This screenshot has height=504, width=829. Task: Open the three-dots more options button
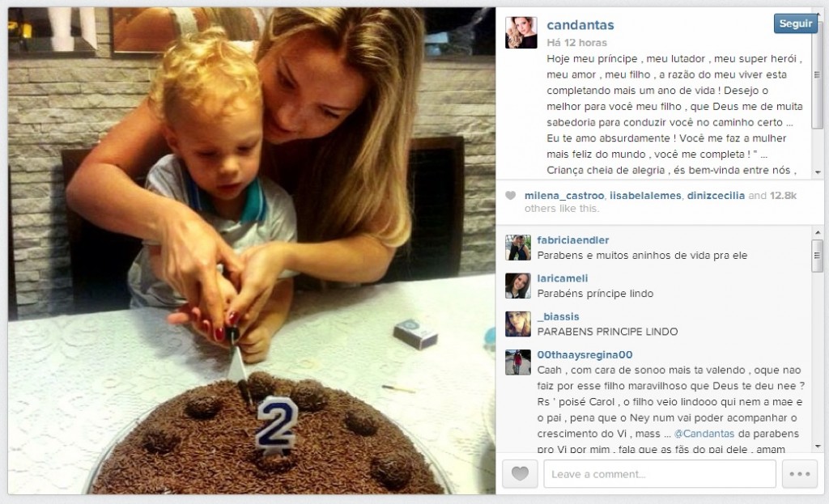pos(799,473)
